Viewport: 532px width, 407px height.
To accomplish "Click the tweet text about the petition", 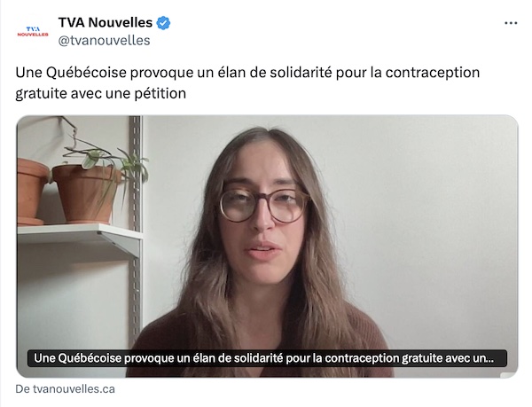I will click(x=247, y=82).
